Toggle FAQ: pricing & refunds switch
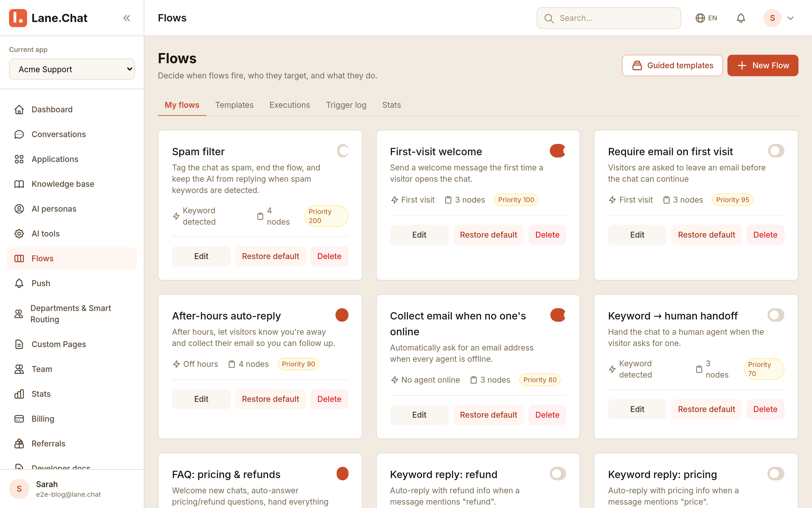Viewport: 812px width, 508px height. click(342, 474)
